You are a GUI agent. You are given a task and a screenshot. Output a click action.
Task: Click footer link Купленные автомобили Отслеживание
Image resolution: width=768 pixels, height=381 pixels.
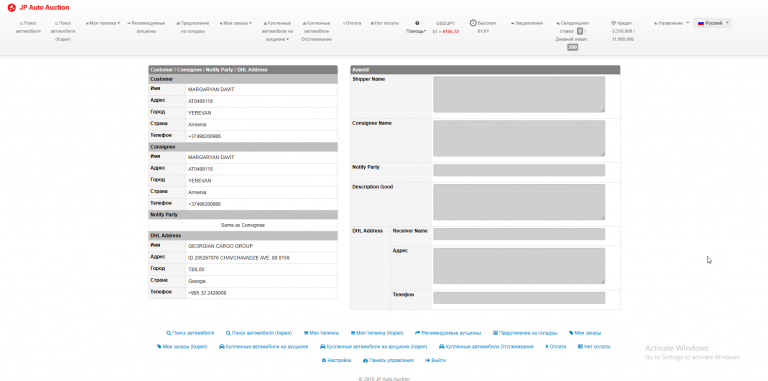[486, 347]
